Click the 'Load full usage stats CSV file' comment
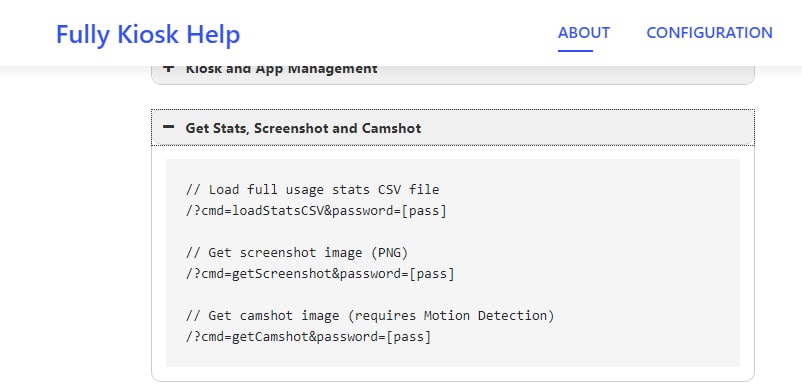Screen dimensions: 802x384 [x=313, y=190]
